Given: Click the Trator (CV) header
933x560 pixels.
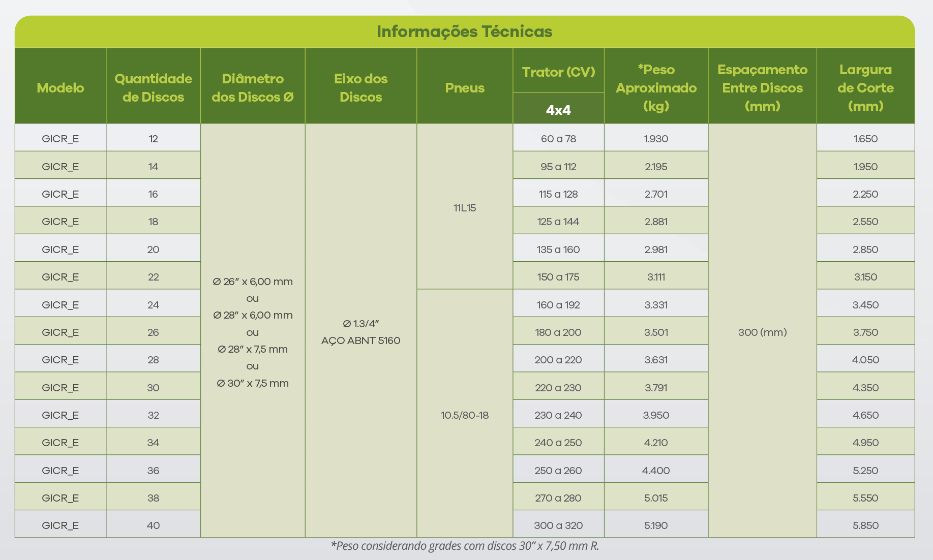Looking at the screenshot, I should coord(558,72).
